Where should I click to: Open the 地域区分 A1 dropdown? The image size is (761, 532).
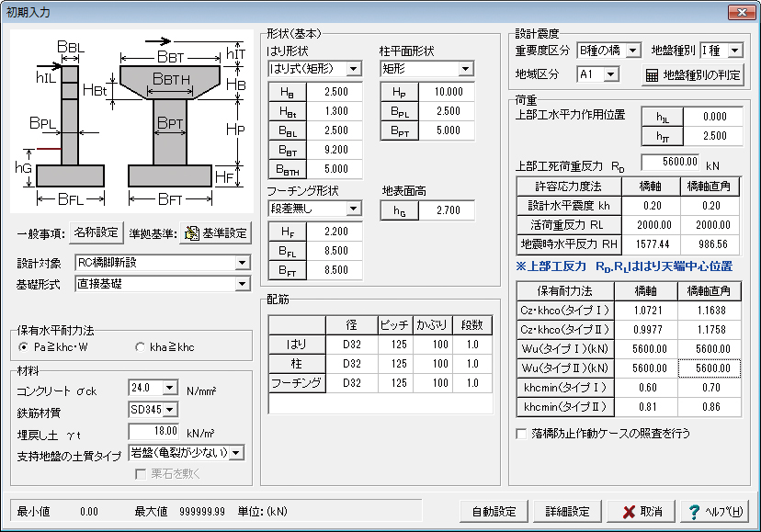[611, 74]
